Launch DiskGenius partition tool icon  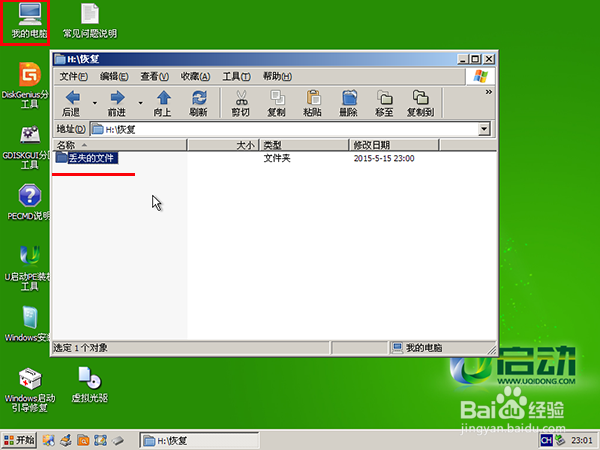point(28,85)
